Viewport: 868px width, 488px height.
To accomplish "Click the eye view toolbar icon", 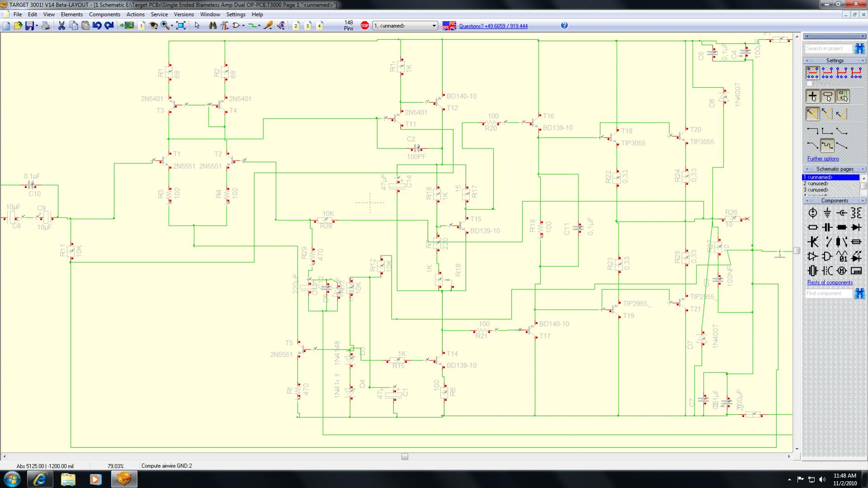I will [x=153, y=26].
